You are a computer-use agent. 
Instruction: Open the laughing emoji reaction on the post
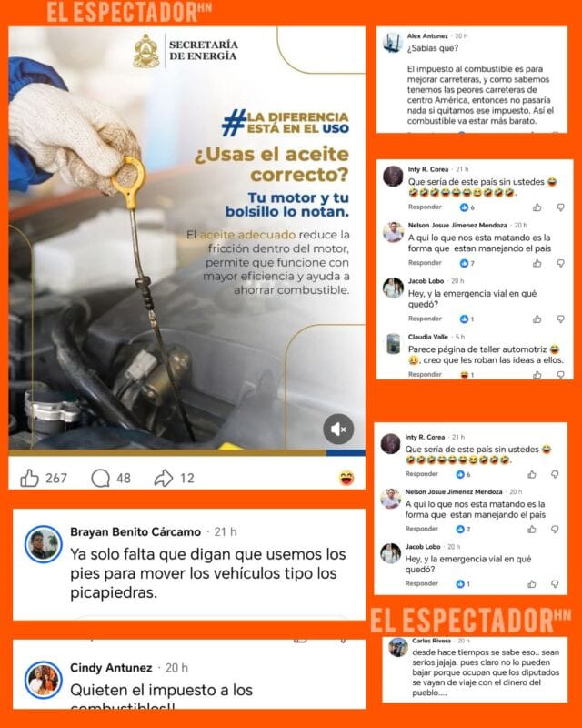click(x=346, y=478)
